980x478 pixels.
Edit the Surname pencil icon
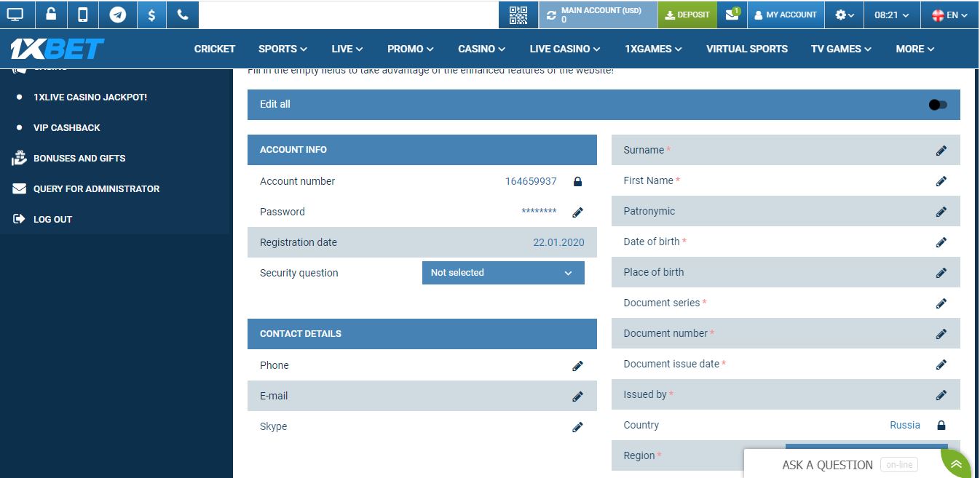pos(941,151)
